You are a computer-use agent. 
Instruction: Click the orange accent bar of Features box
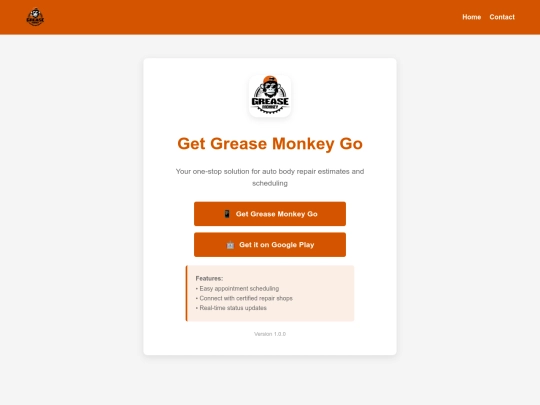(187, 293)
